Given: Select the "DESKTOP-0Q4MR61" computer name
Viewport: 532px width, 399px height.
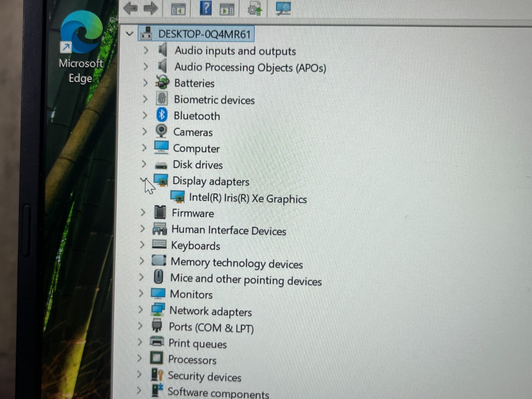Looking at the screenshot, I should click(204, 34).
